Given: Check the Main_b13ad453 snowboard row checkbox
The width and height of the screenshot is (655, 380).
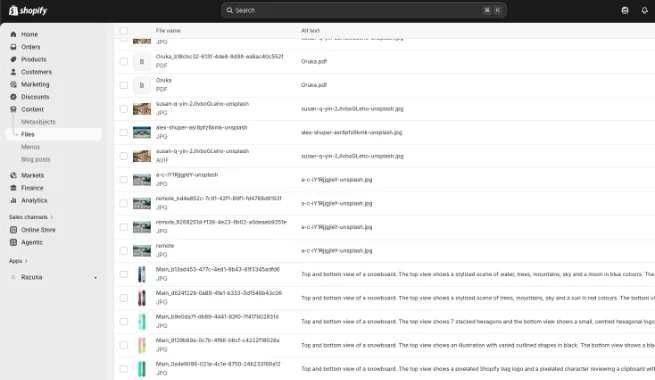Looking at the screenshot, I should [124, 274].
